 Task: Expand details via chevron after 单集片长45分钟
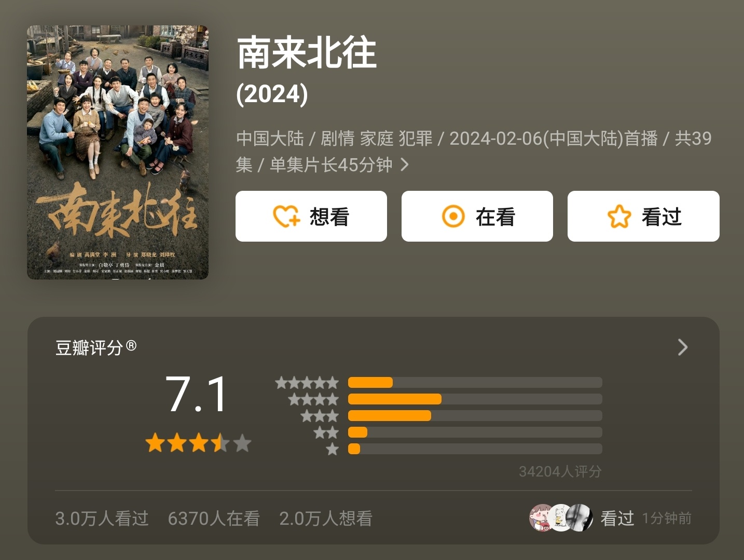click(x=405, y=165)
